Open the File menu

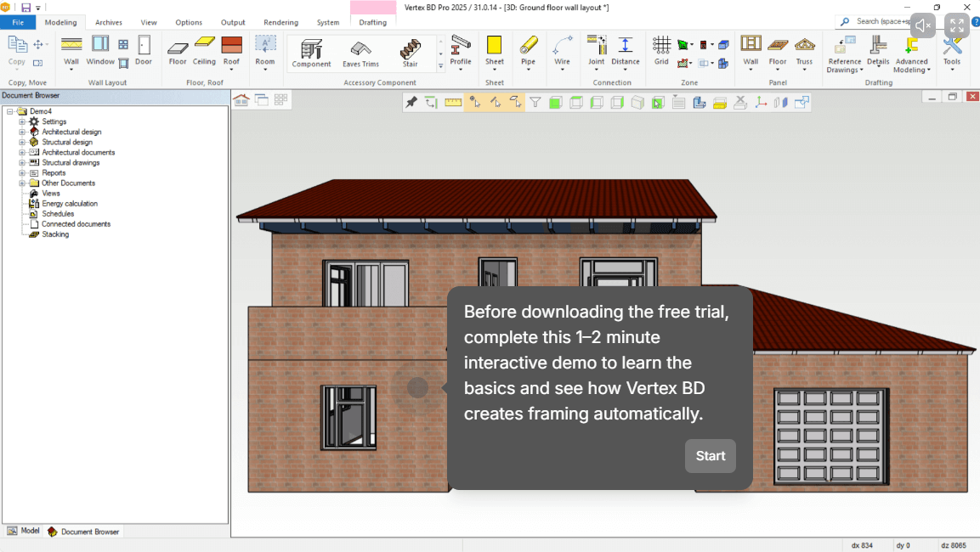tap(18, 22)
